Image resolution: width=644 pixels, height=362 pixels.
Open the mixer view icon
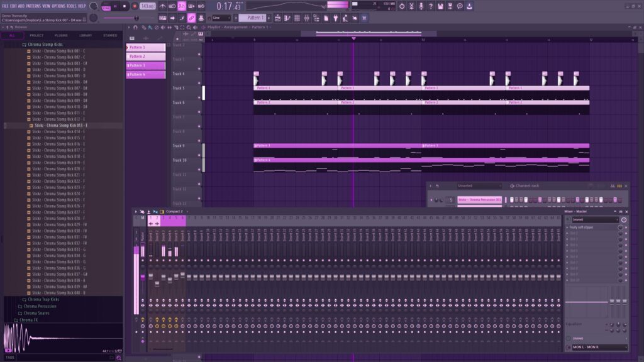(x=306, y=18)
